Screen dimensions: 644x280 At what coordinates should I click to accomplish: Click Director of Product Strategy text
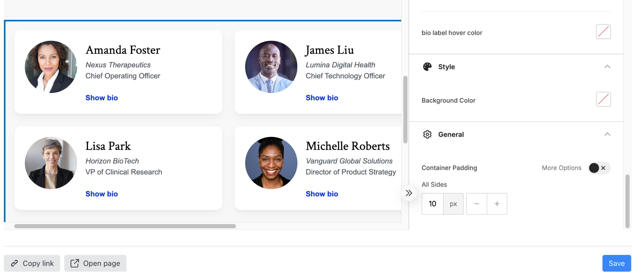351,172
